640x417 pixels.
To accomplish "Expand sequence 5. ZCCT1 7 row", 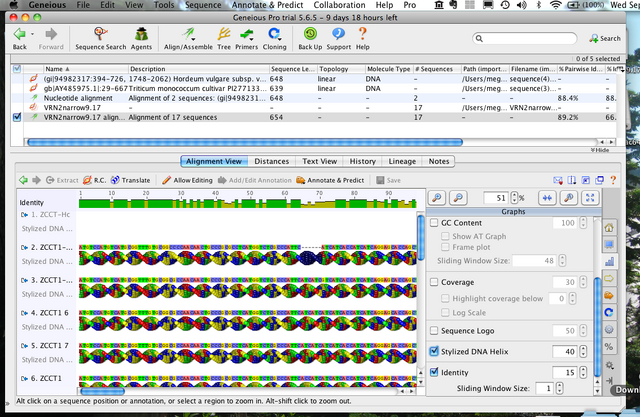I will tap(24, 346).
